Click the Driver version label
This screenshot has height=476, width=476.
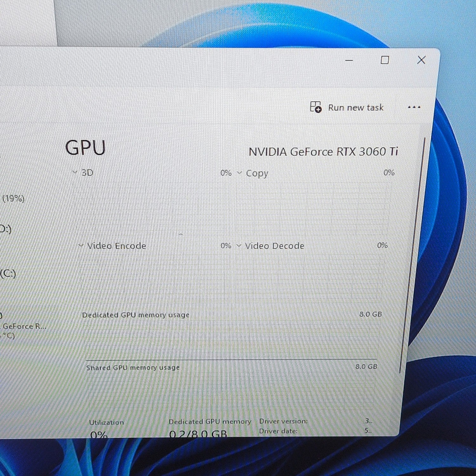283,421
